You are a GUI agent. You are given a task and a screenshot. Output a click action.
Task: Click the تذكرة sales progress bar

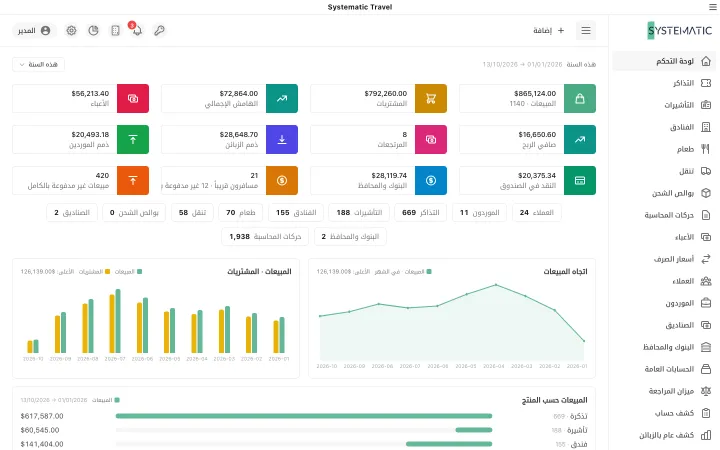pyautogui.click(x=304, y=416)
